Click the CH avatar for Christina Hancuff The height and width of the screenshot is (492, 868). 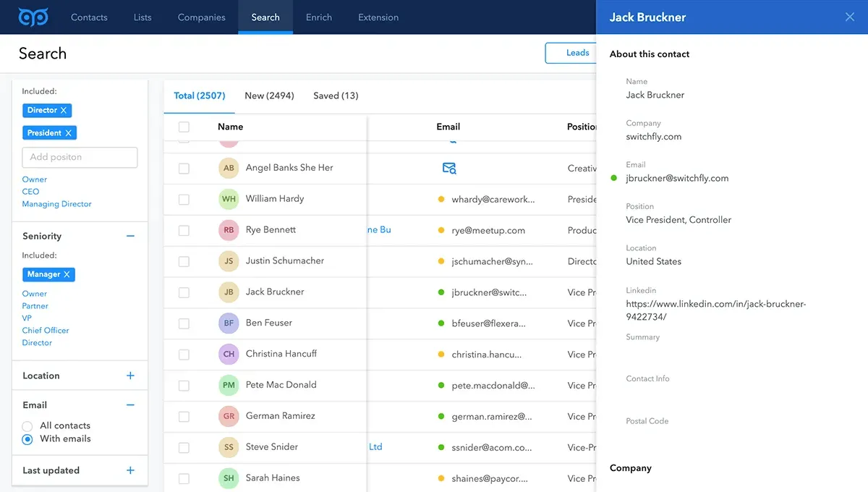click(229, 354)
